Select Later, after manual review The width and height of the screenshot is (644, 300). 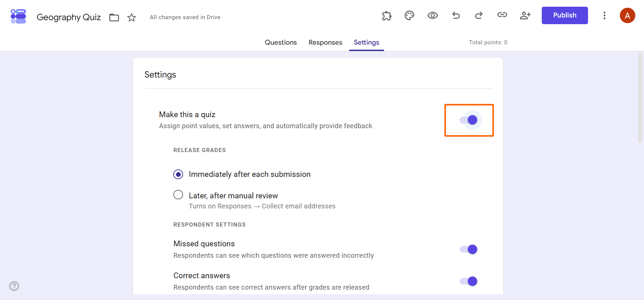point(178,195)
